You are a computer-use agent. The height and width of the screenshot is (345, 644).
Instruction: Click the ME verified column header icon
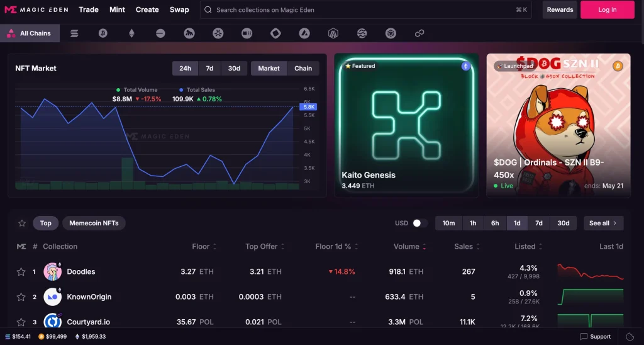click(21, 246)
